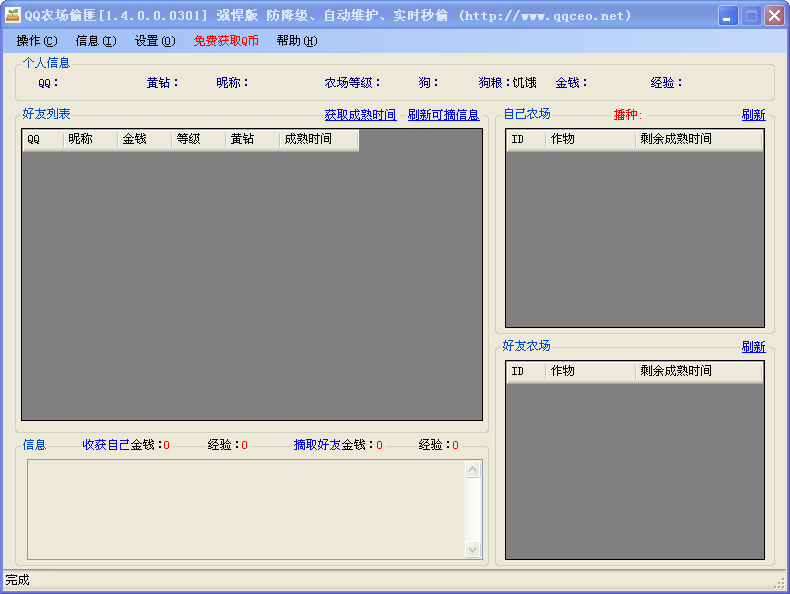Click 剩余成熟时间 header in 自己农场

coord(699,140)
